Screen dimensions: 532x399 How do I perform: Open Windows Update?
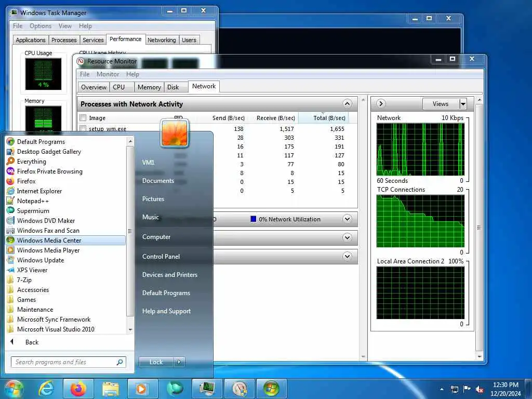tap(35, 260)
